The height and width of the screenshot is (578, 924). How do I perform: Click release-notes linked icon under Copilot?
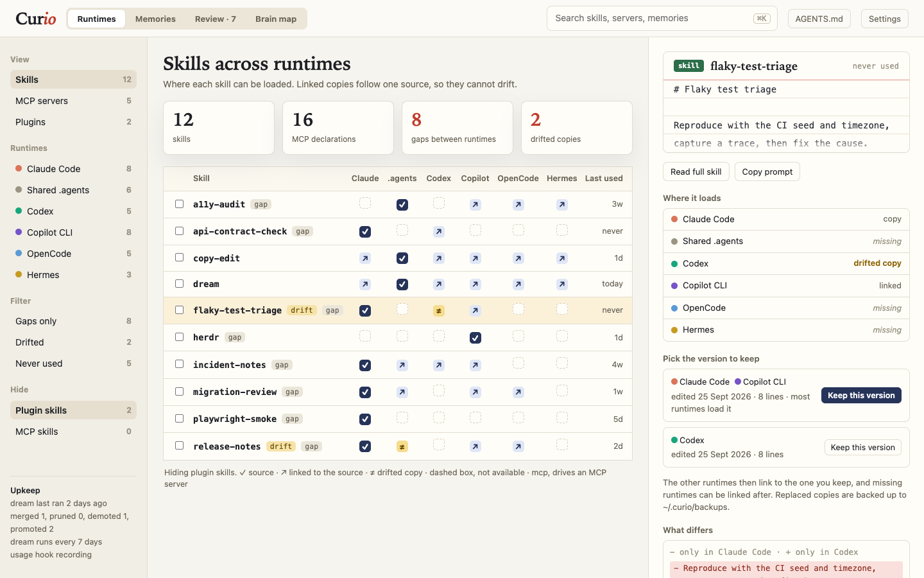click(475, 446)
